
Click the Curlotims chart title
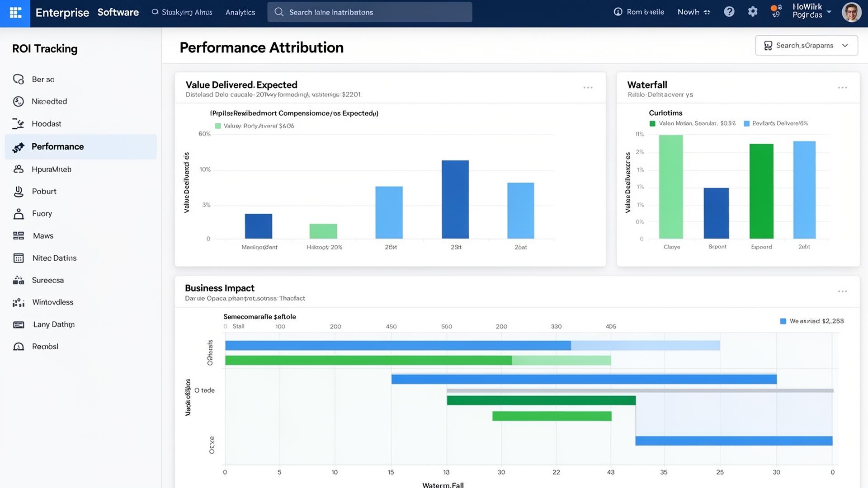click(x=665, y=113)
